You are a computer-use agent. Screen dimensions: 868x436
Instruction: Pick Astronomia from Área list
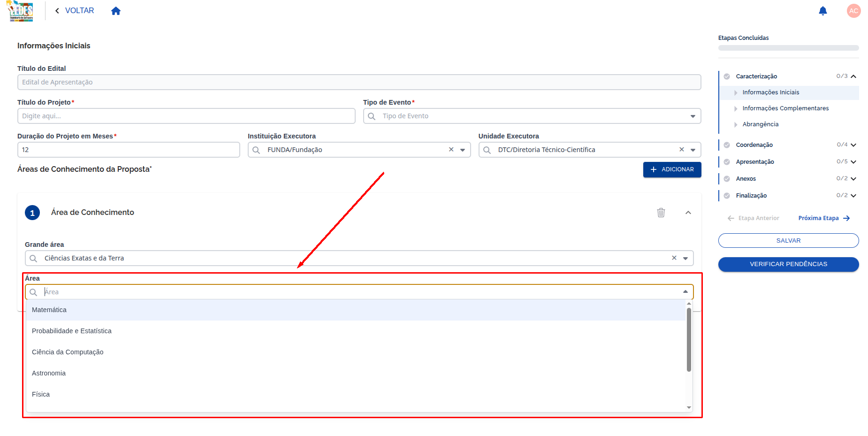[x=356, y=373]
